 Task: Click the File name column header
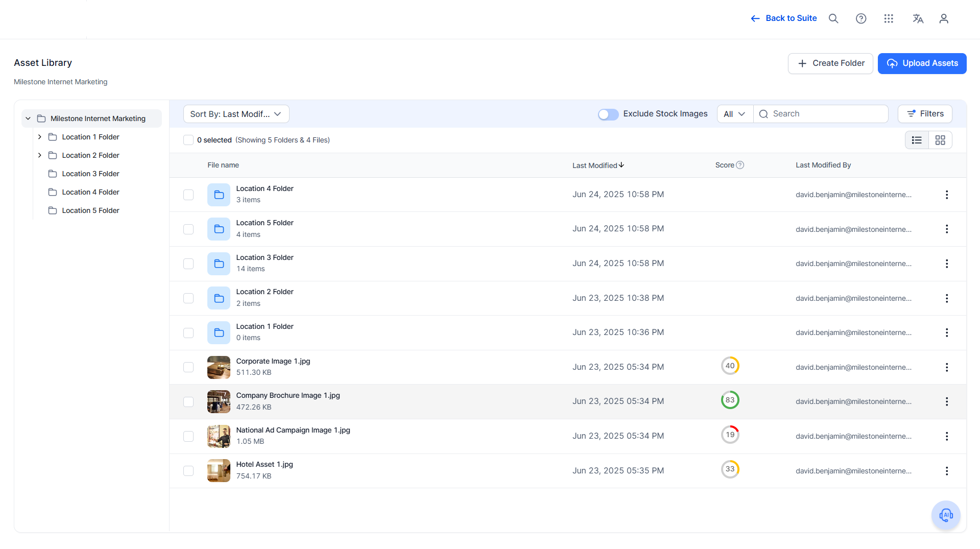[223, 165]
